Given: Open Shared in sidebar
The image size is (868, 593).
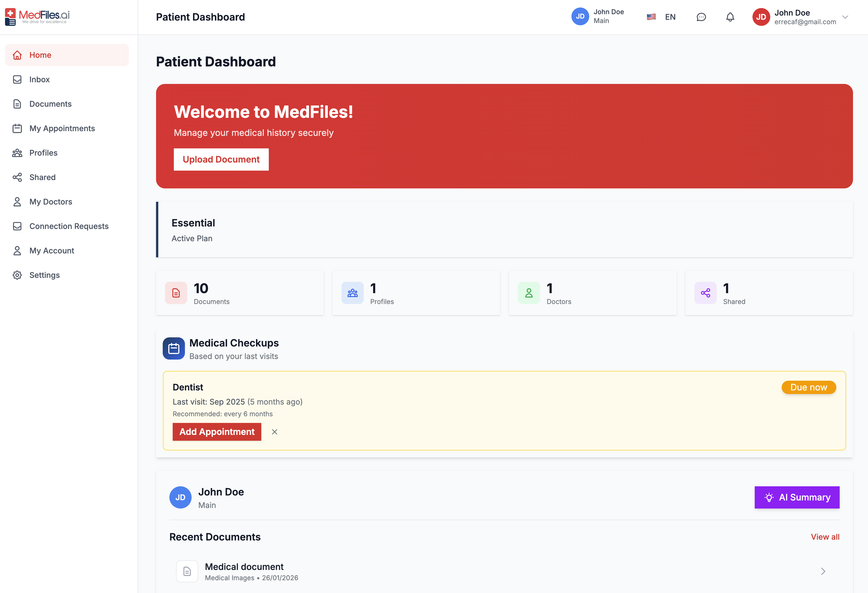Looking at the screenshot, I should coord(67,177).
